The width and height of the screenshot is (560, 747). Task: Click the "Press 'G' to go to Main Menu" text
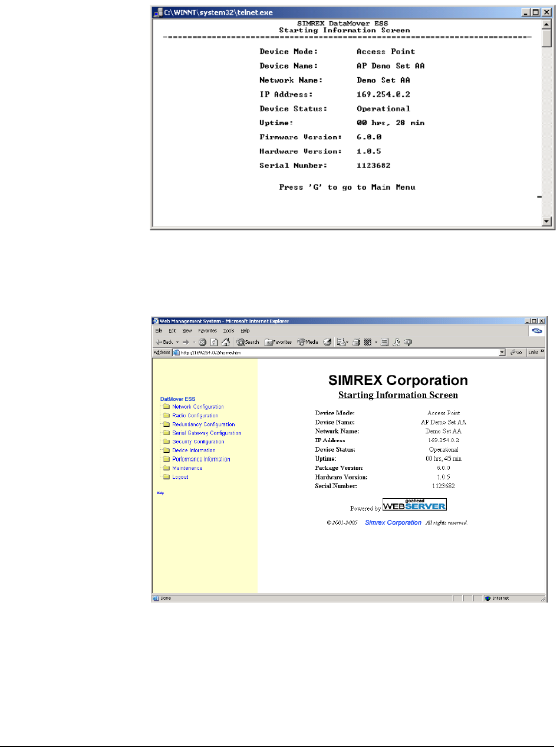coord(347,187)
